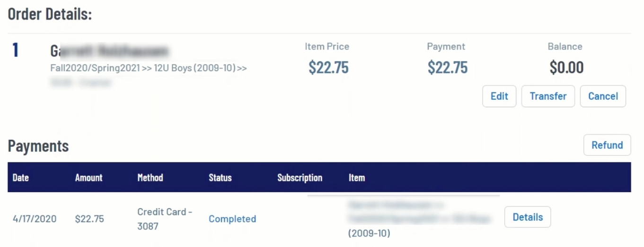This screenshot has height=247, width=644.
Task: Click the Refund button above payments table
Action: (x=607, y=145)
